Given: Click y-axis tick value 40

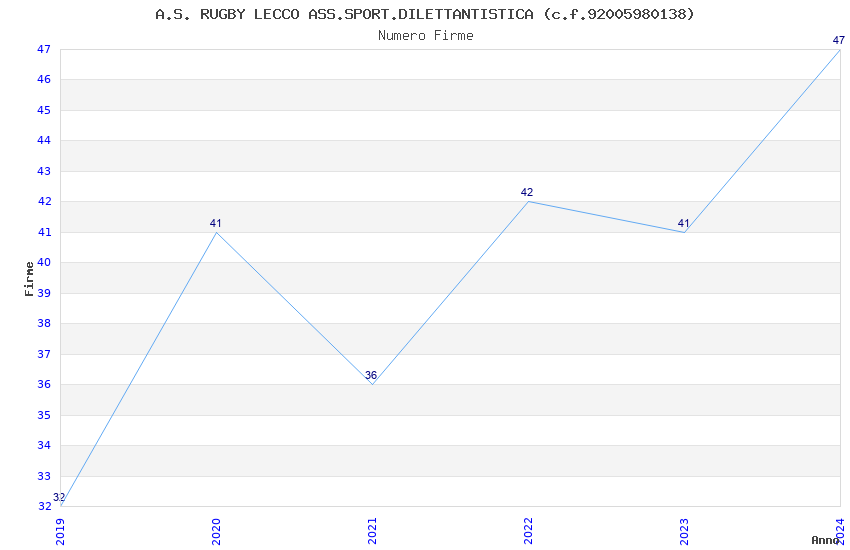Looking at the screenshot, I should coord(44,262).
